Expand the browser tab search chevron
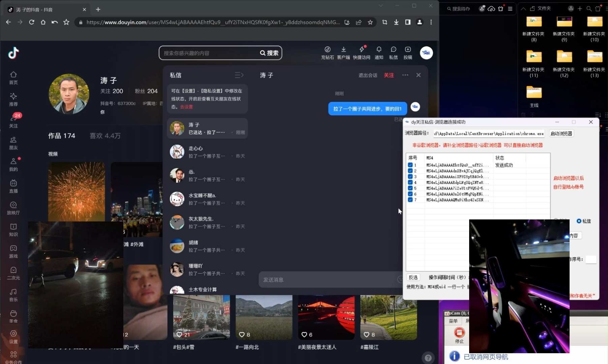Screen dimensions: 608x364 point(381,6)
